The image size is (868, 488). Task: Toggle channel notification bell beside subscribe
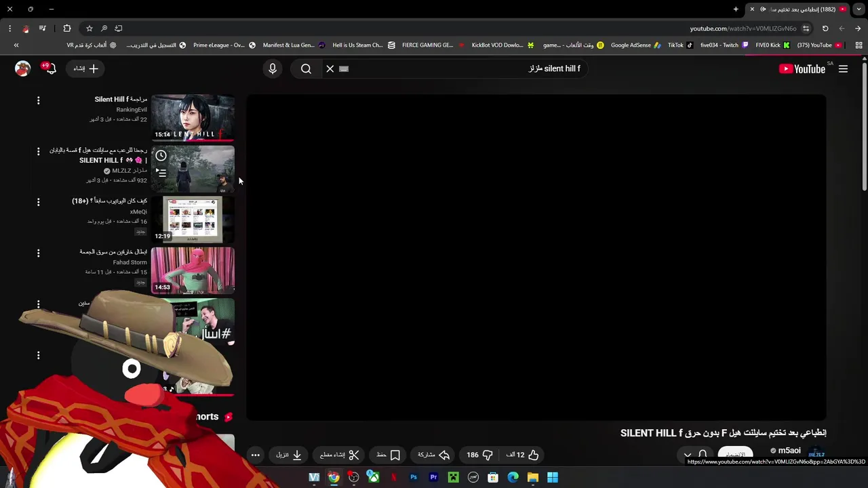(x=703, y=455)
